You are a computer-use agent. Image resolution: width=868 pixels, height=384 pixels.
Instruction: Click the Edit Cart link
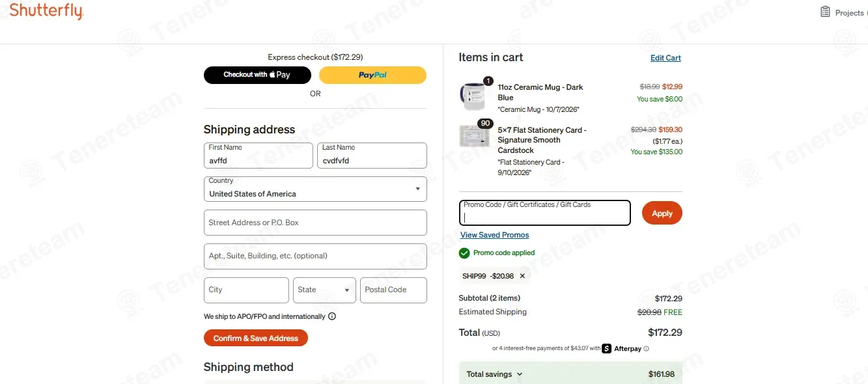665,58
